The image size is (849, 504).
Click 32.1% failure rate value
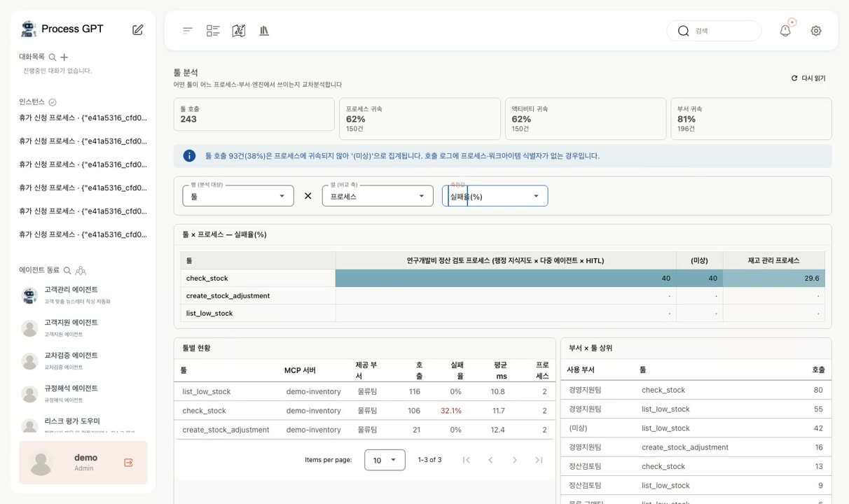coord(451,411)
